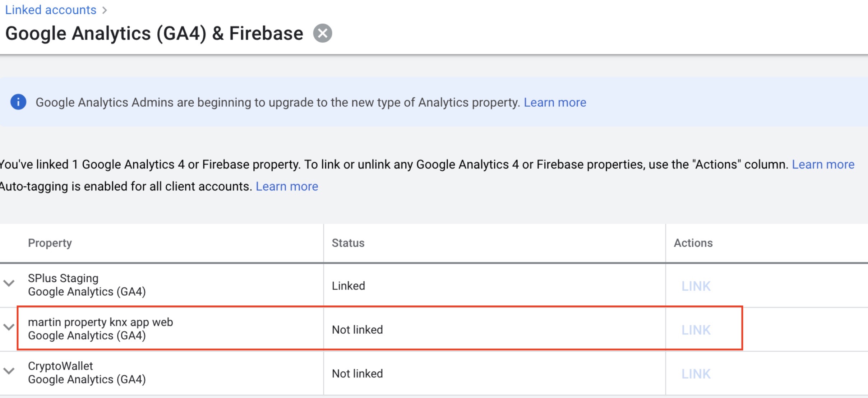Expand the martin property knx app web row
Image resolution: width=868 pixels, height=398 pixels.
(x=9, y=327)
